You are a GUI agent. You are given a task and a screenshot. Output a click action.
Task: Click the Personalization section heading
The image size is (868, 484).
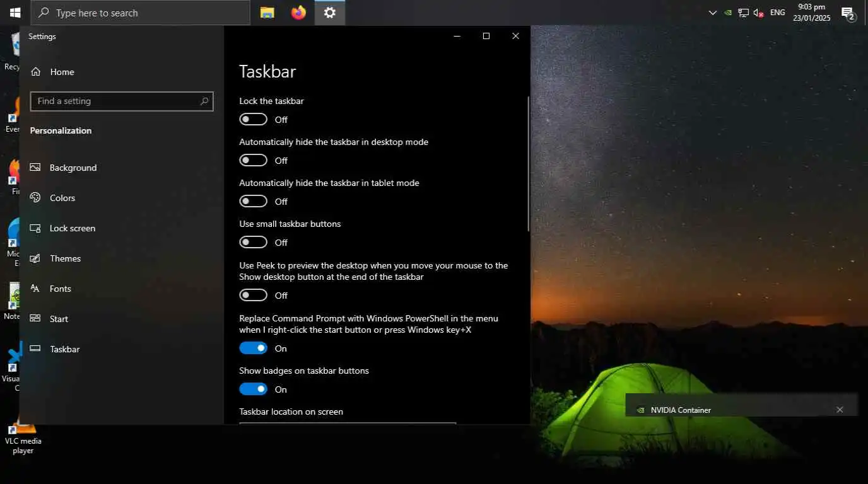click(x=61, y=130)
